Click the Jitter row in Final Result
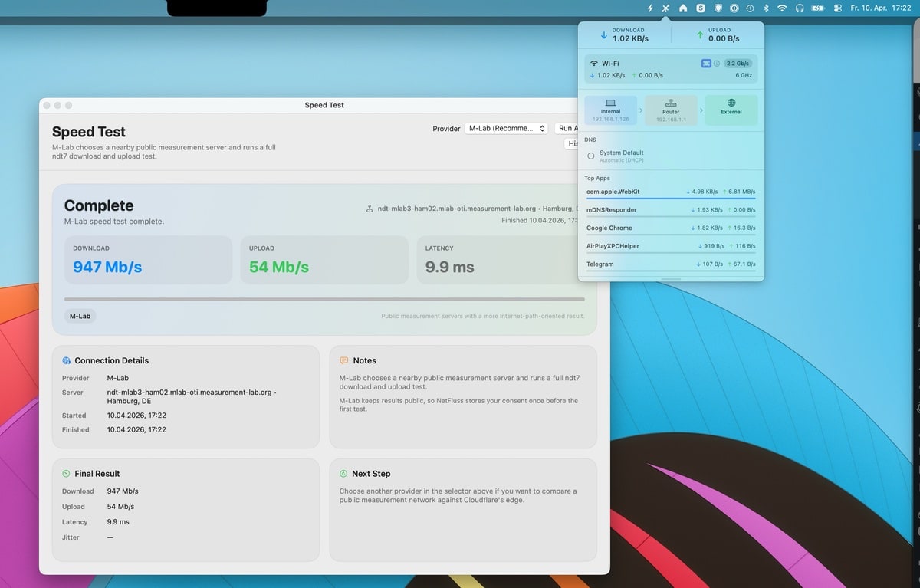Screen dimensions: 920x588 point(186,537)
